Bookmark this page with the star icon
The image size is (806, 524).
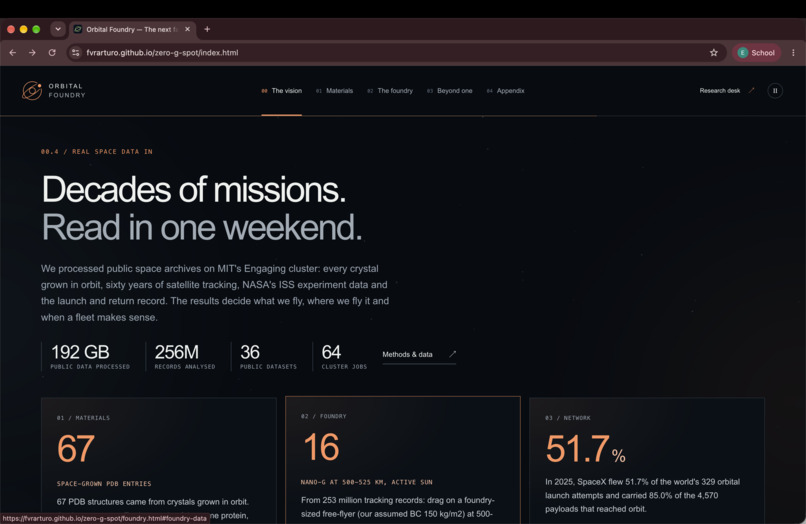(713, 52)
